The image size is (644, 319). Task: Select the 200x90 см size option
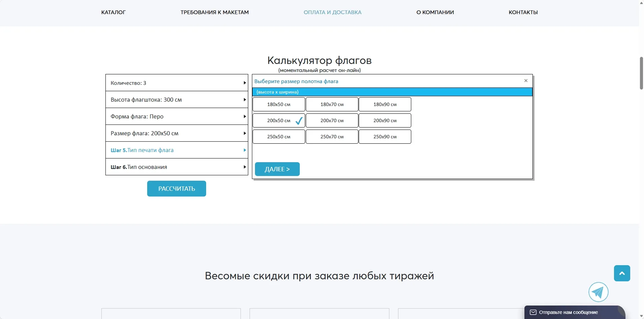(x=385, y=120)
